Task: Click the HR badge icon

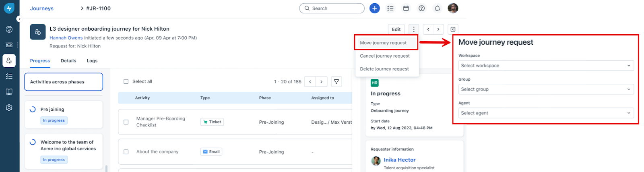Action: point(374,83)
